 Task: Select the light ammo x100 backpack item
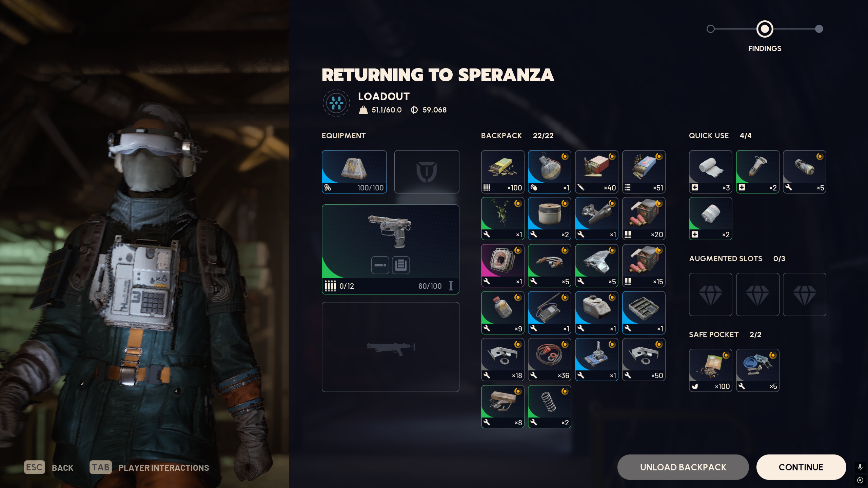(502, 172)
